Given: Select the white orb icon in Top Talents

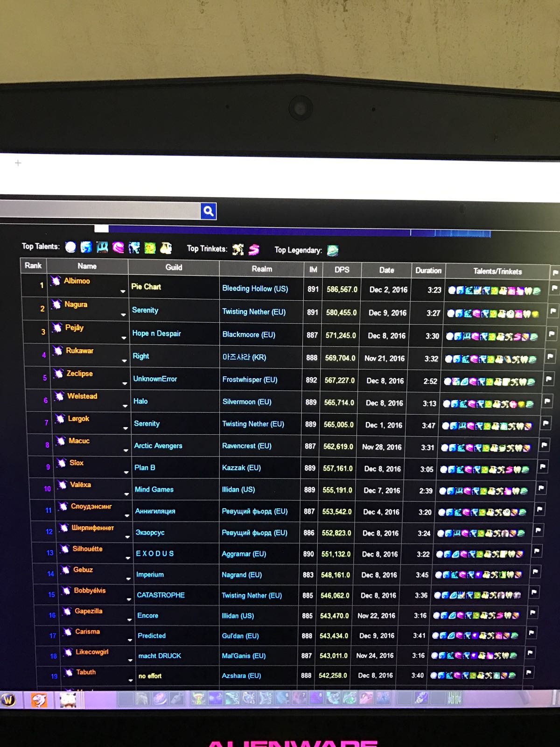Looking at the screenshot, I should click(70, 247).
